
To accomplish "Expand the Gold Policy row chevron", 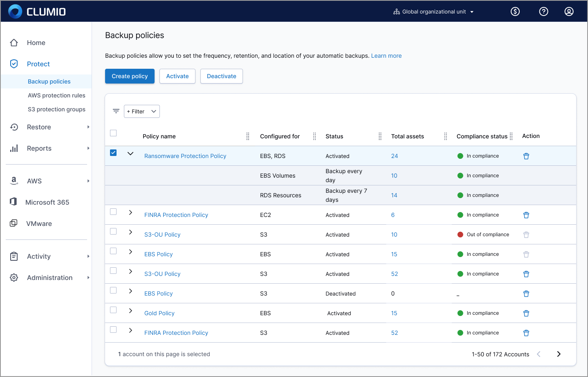I will [x=130, y=311].
